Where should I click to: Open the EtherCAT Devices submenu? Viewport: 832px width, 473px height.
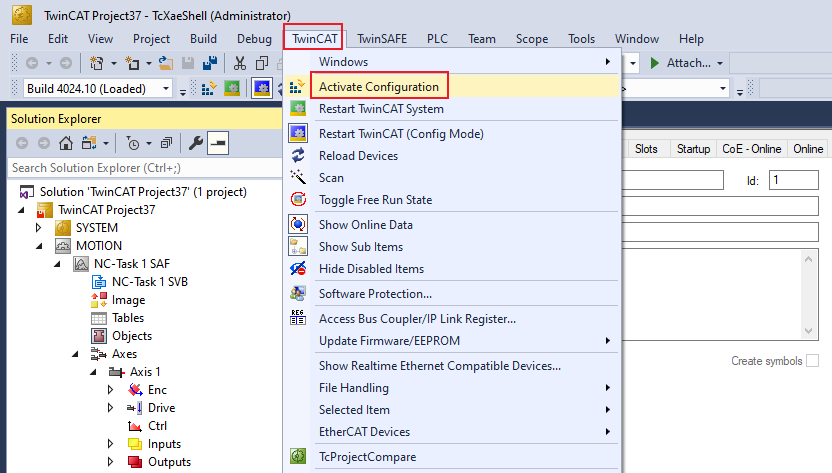point(454,432)
